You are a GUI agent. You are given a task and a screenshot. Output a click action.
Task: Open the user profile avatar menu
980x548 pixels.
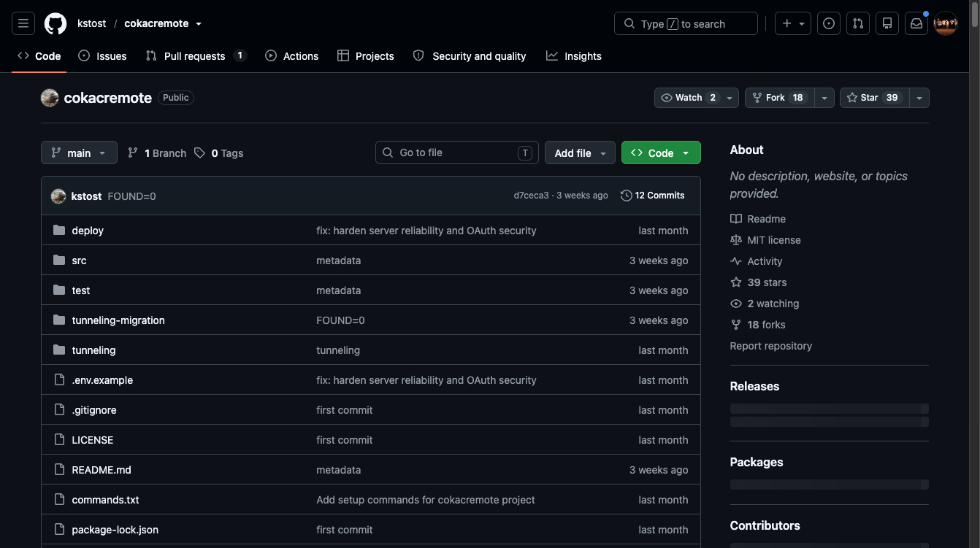tap(946, 23)
